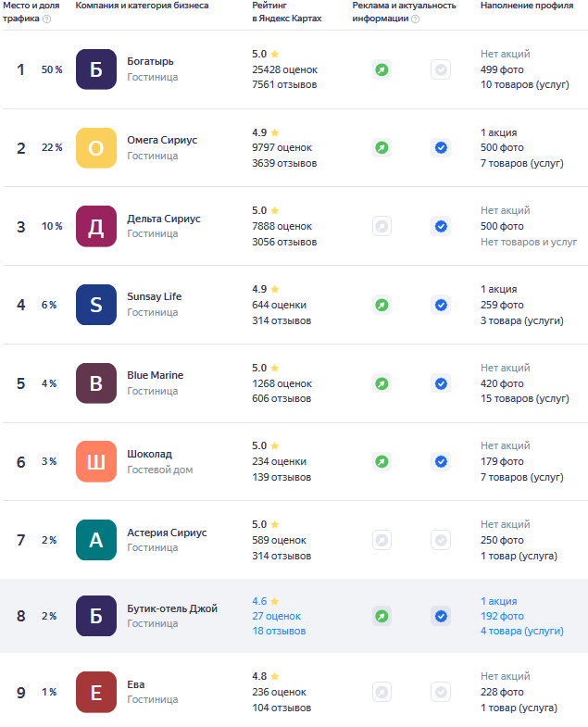Open the '27 оценок' link
The width and height of the screenshot is (588, 727).
click(x=276, y=616)
